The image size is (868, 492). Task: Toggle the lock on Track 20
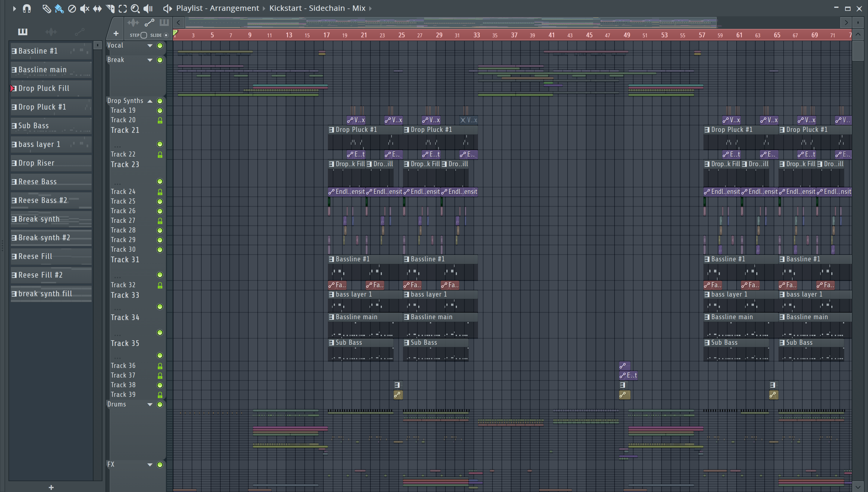pos(160,120)
